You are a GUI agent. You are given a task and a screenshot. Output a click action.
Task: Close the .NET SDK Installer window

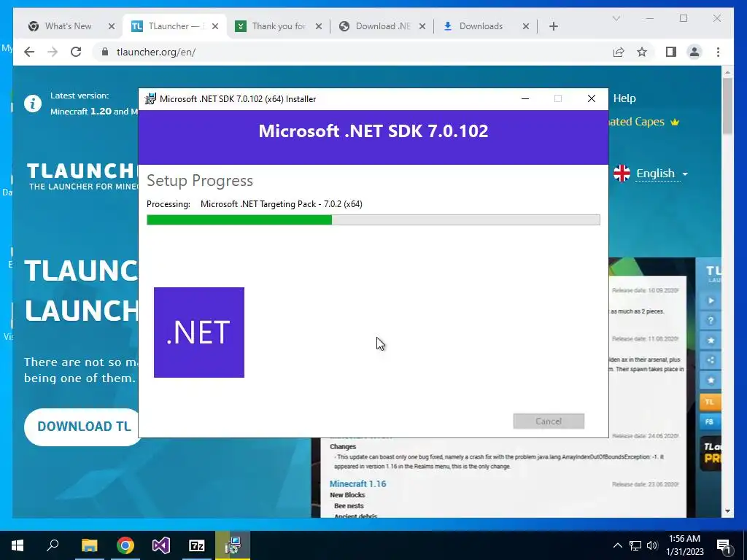pos(591,98)
